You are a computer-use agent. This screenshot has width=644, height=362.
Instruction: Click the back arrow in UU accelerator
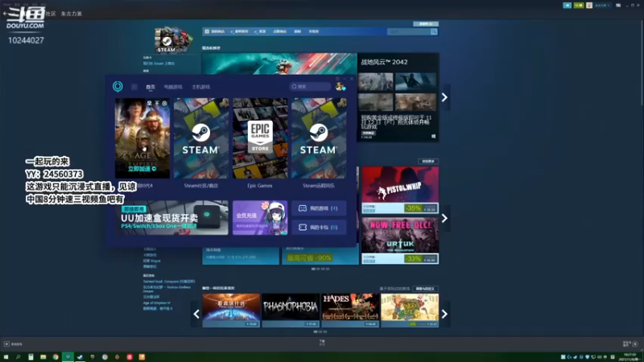pos(134,87)
